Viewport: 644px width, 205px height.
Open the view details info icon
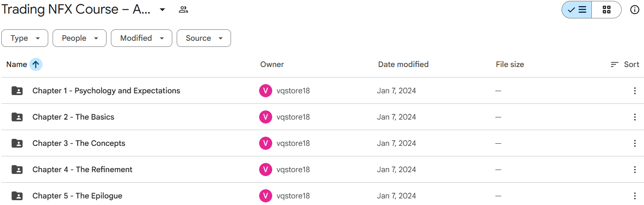pyautogui.click(x=634, y=10)
